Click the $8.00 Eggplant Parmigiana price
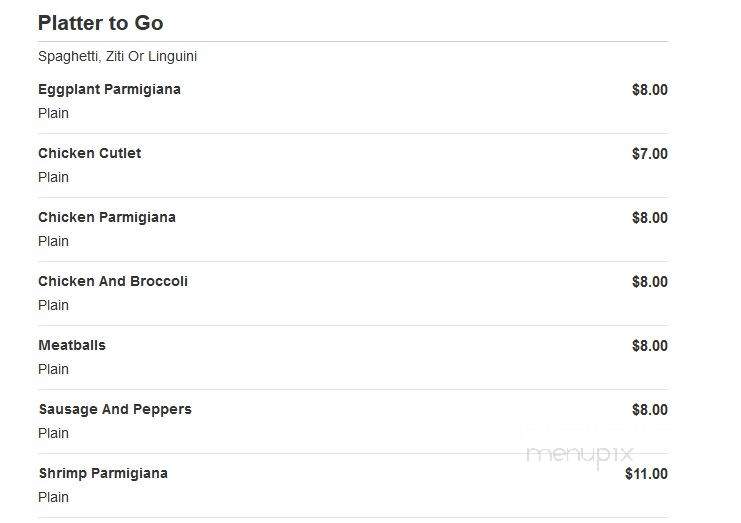Screen dimensions: 741x523 650,90
